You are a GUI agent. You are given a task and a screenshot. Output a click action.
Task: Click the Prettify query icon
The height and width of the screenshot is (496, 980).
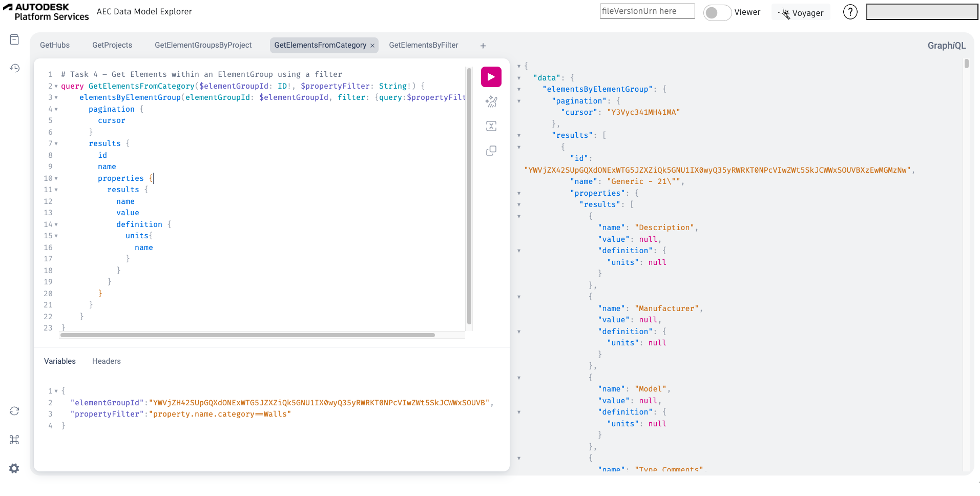(491, 101)
